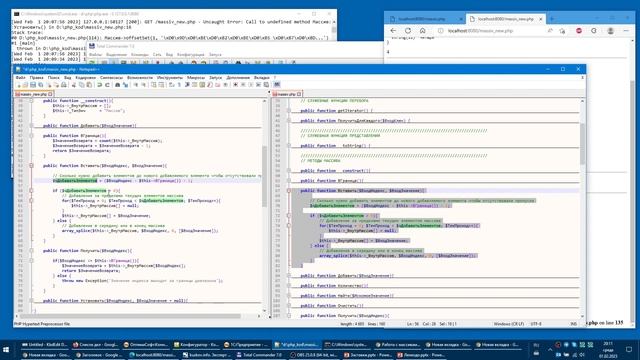Show all characters toolbar icon
The height and width of the screenshot is (360, 640).
pyautogui.click(x=179, y=85)
